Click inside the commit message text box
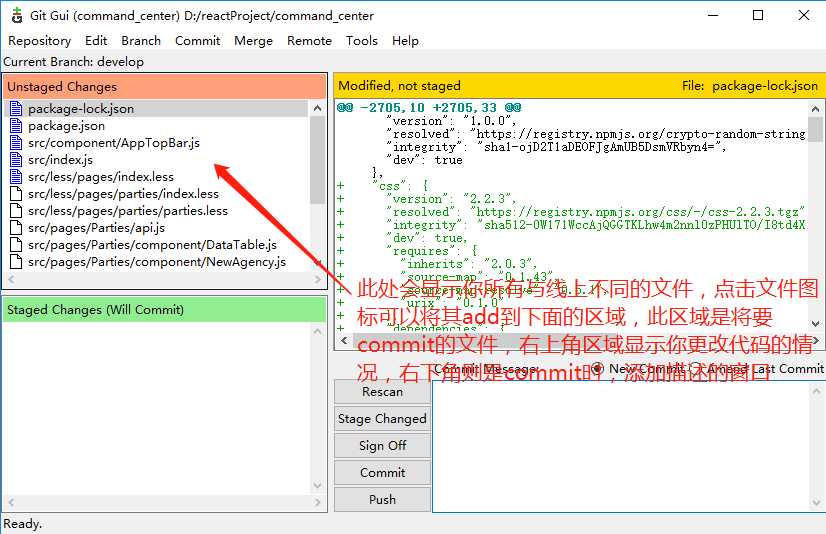Image resolution: width=826 pixels, height=534 pixels. click(x=622, y=447)
